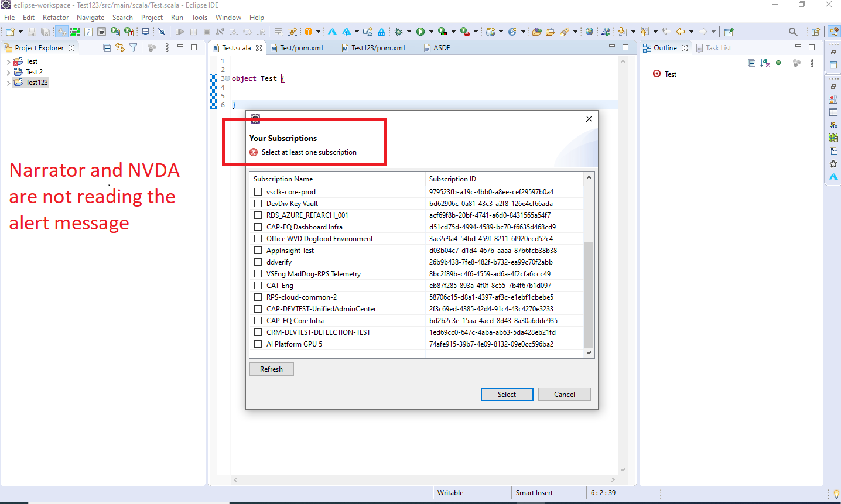Click the New file wizard icon
Image resolution: width=841 pixels, height=504 pixels.
tap(9, 32)
